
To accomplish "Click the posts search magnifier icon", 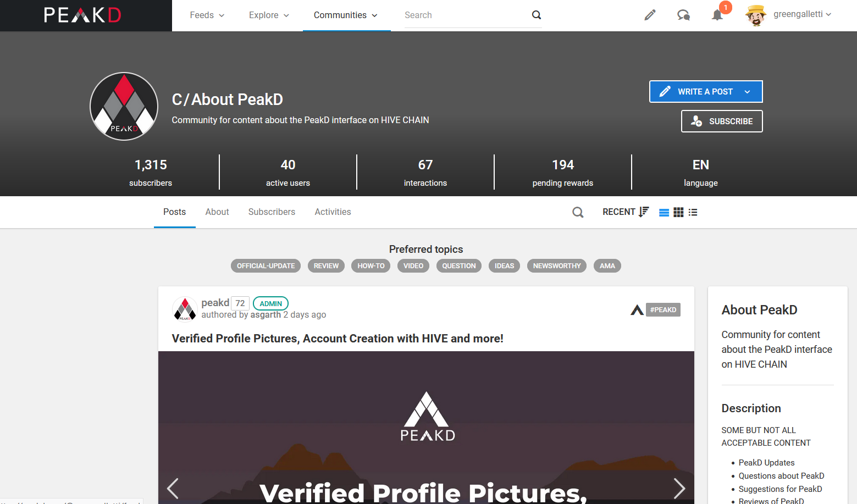I will click(x=578, y=212).
